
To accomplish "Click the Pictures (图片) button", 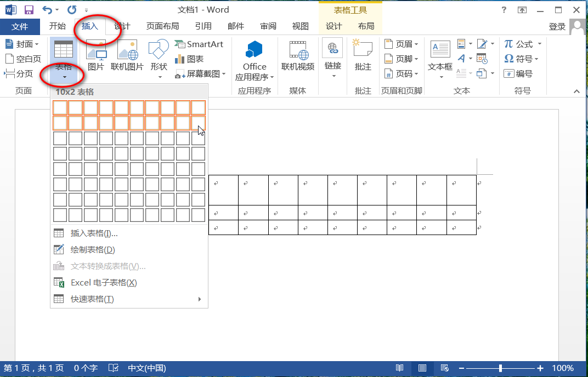I will click(x=96, y=55).
